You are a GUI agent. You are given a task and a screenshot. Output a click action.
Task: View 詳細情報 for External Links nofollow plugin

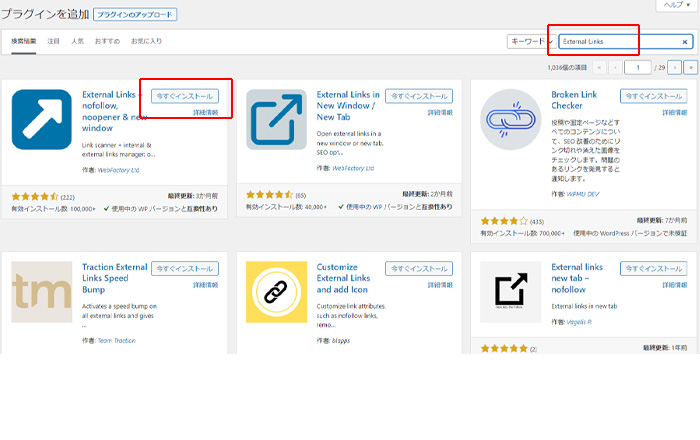click(x=206, y=112)
